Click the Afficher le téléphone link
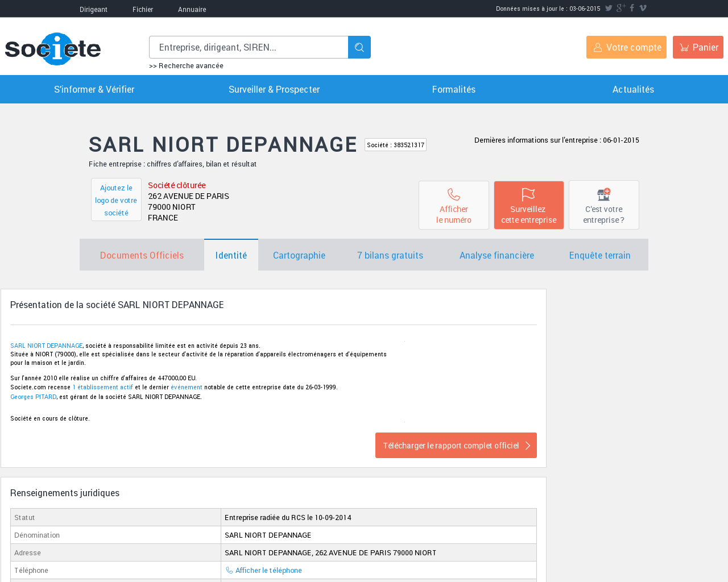Image resolution: width=728 pixels, height=582 pixels. (268, 570)
